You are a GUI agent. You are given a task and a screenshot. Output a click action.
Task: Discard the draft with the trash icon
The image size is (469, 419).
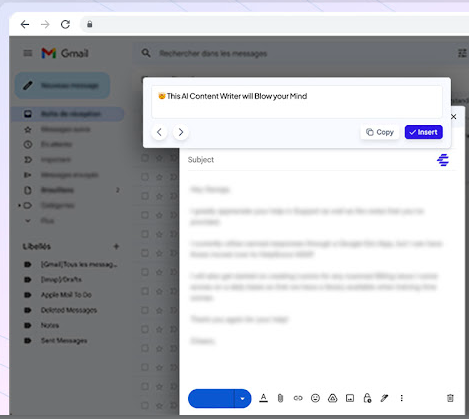(450, 398)
